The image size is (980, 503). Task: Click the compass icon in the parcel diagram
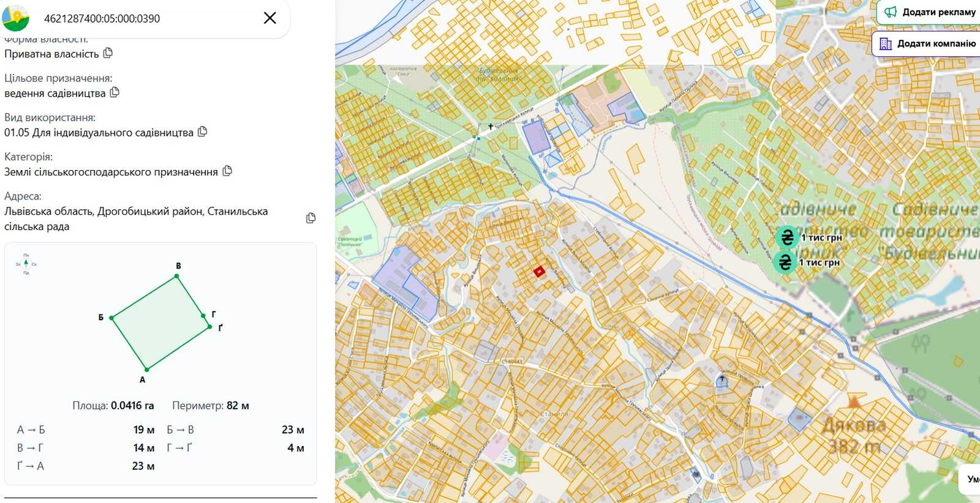26,264
